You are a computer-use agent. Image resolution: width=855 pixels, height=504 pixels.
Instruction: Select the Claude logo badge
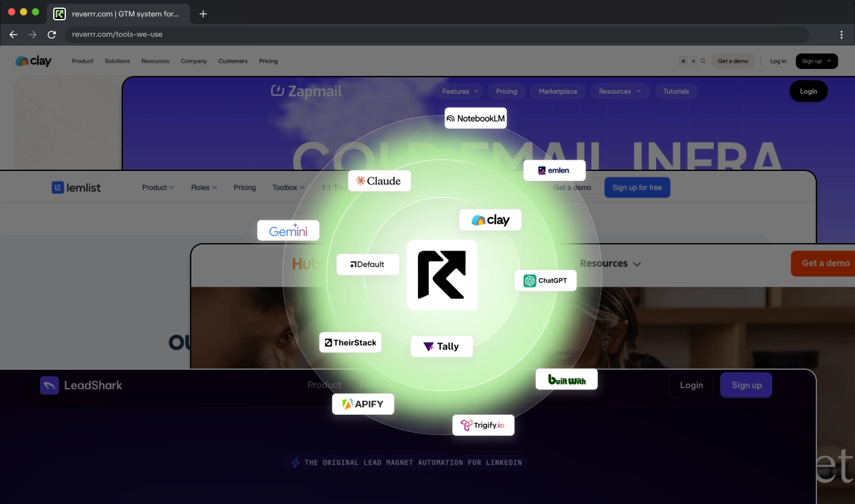[x=379, y=181]
